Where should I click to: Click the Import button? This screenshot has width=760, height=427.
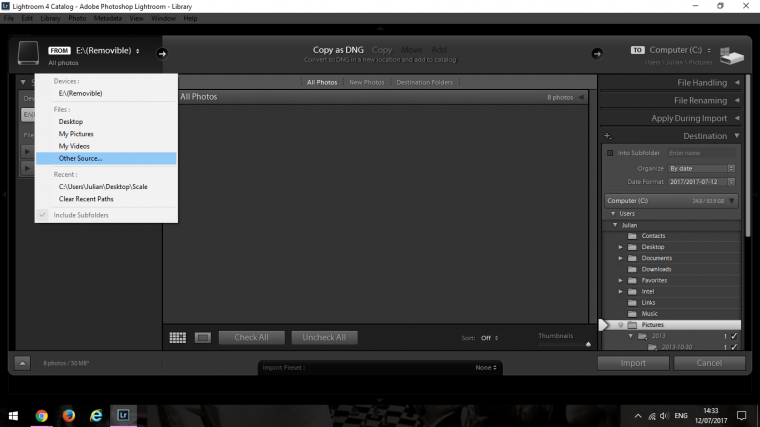click(x=633, y=363)
